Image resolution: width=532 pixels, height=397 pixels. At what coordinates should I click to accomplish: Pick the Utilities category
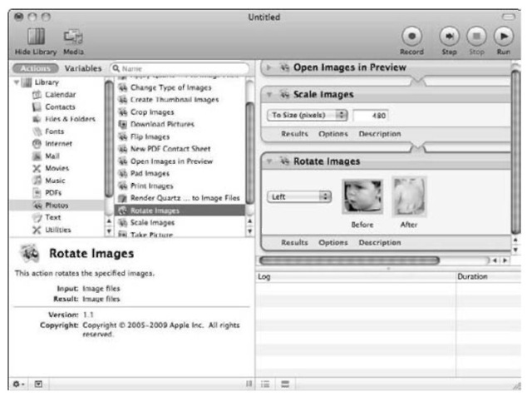[52, 230]
